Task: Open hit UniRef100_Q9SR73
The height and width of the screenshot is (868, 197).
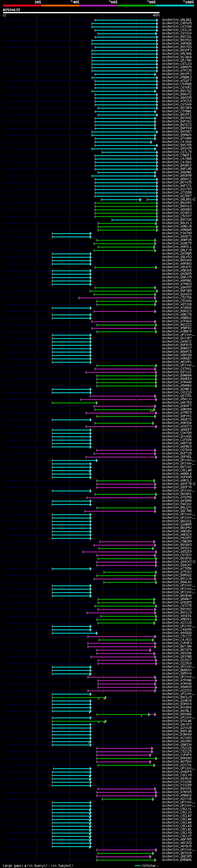Action: click(177, 236)
